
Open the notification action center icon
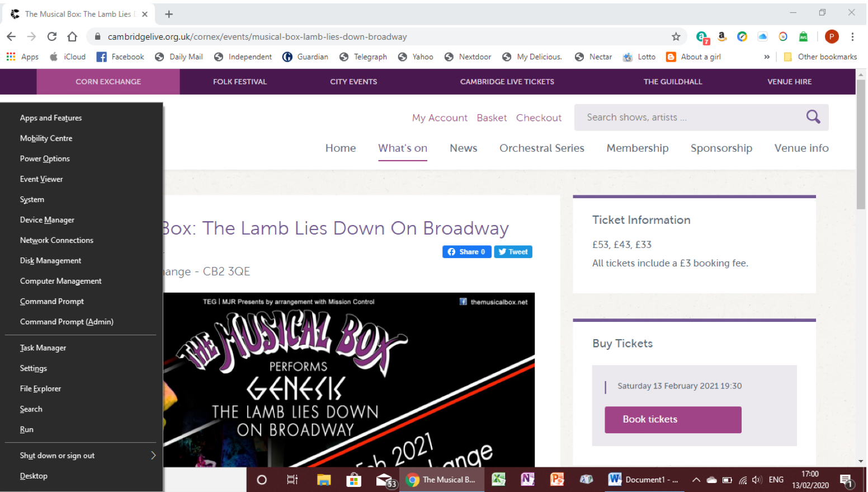(846, 480)
